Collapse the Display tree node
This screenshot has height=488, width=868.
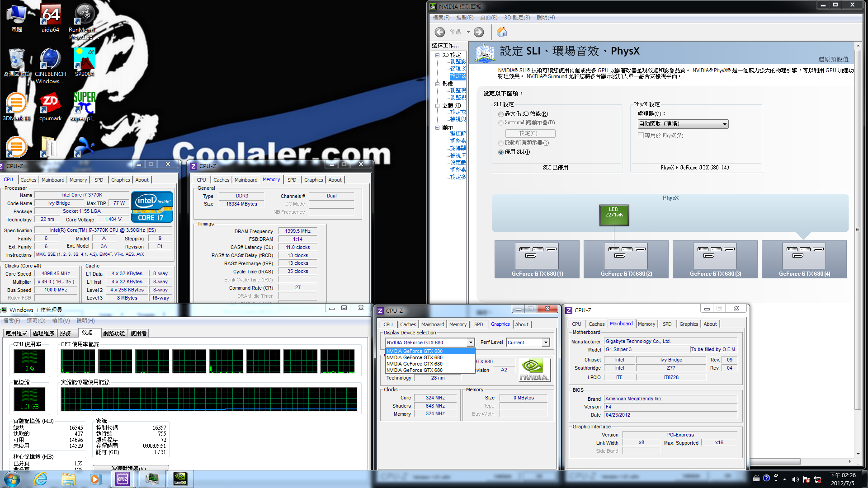tap(438, 127)
